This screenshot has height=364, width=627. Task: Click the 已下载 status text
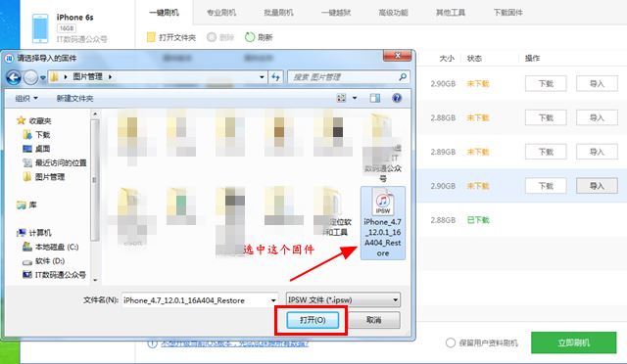(x=478, y=220)
